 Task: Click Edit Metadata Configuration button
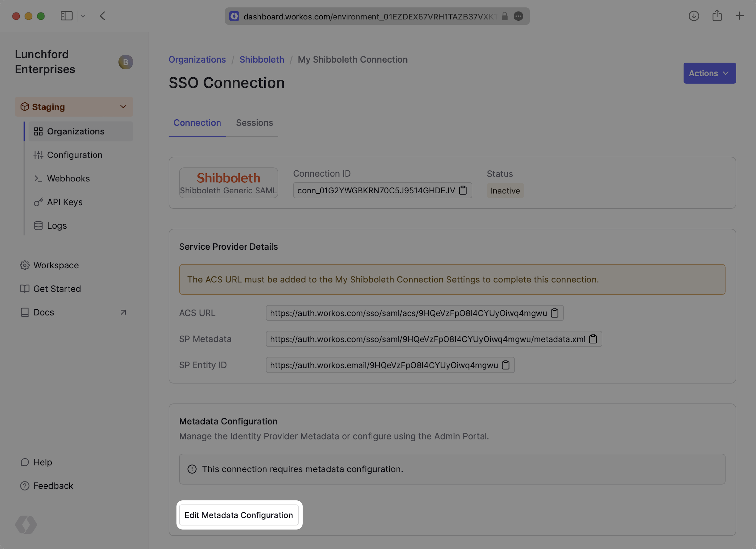[239, 515]
